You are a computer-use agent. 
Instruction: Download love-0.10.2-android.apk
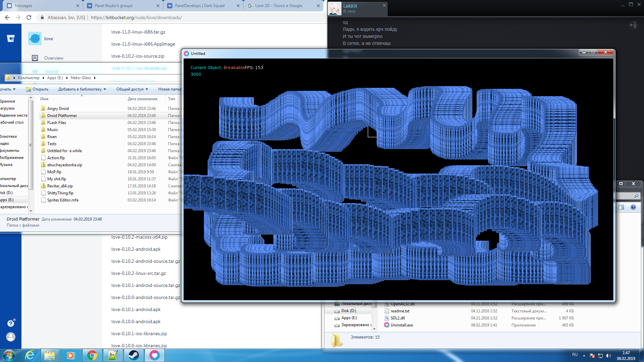[x=136, y=249]
